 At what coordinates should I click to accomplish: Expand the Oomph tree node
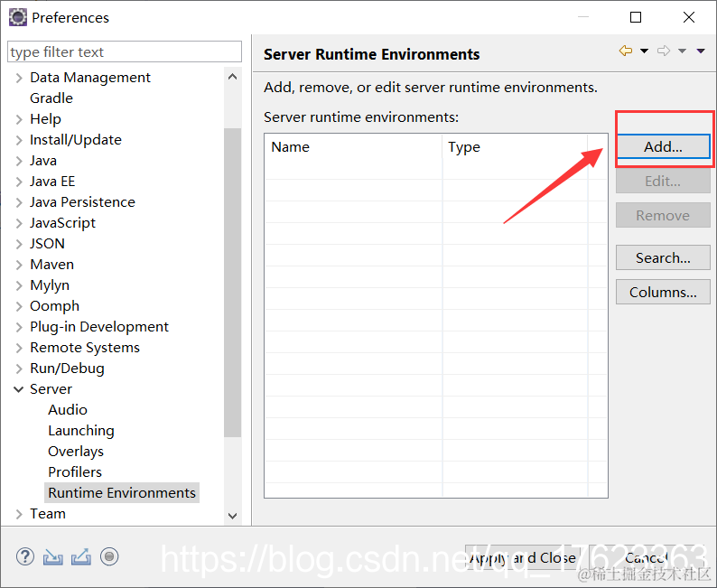19,306
